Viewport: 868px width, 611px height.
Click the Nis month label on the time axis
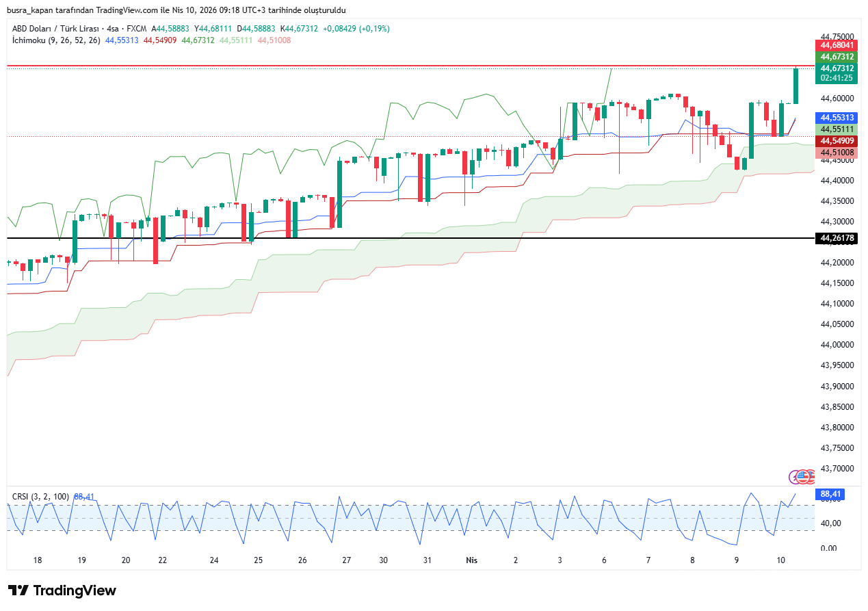click(471, 560)
